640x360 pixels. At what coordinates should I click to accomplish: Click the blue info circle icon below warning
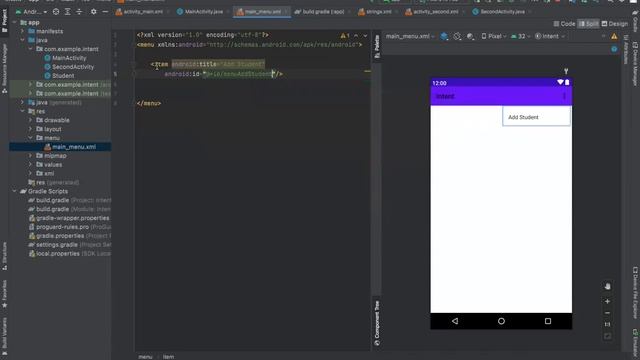(614, 49)
